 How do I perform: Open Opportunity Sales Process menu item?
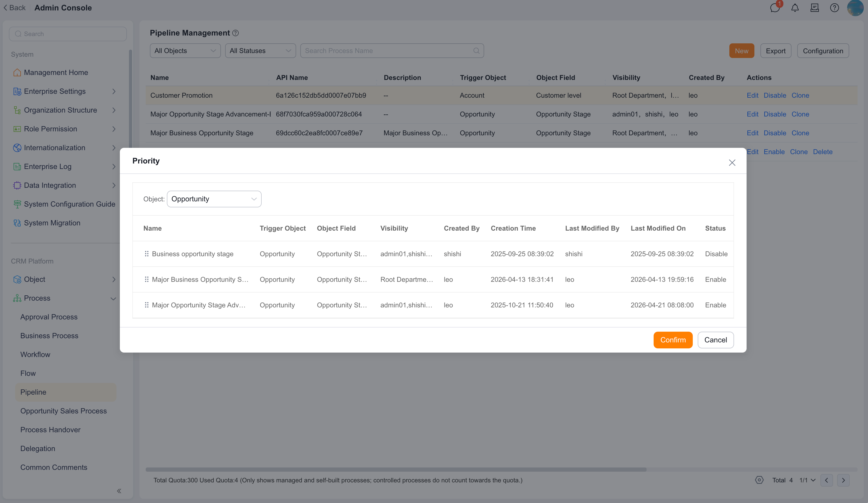[63, 411]
